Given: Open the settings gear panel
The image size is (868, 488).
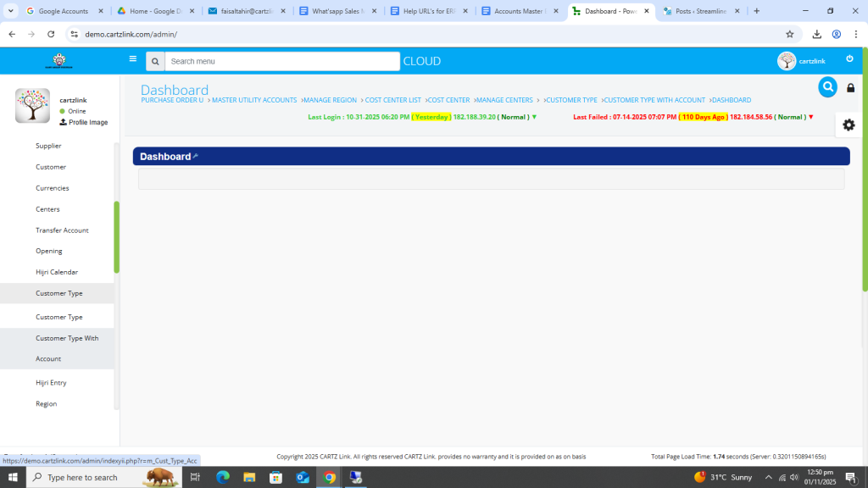Looking at the screenshot, I should coord(849,125).
